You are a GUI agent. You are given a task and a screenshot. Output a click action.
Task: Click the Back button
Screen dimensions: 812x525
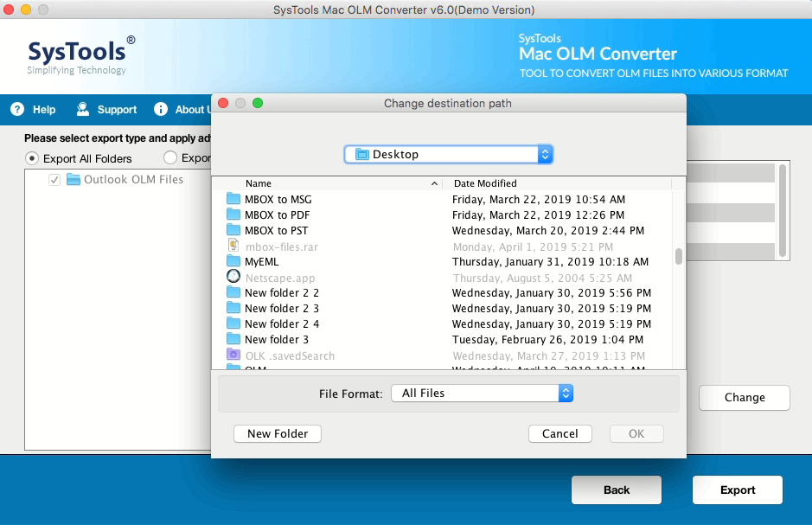click(617, 490)
